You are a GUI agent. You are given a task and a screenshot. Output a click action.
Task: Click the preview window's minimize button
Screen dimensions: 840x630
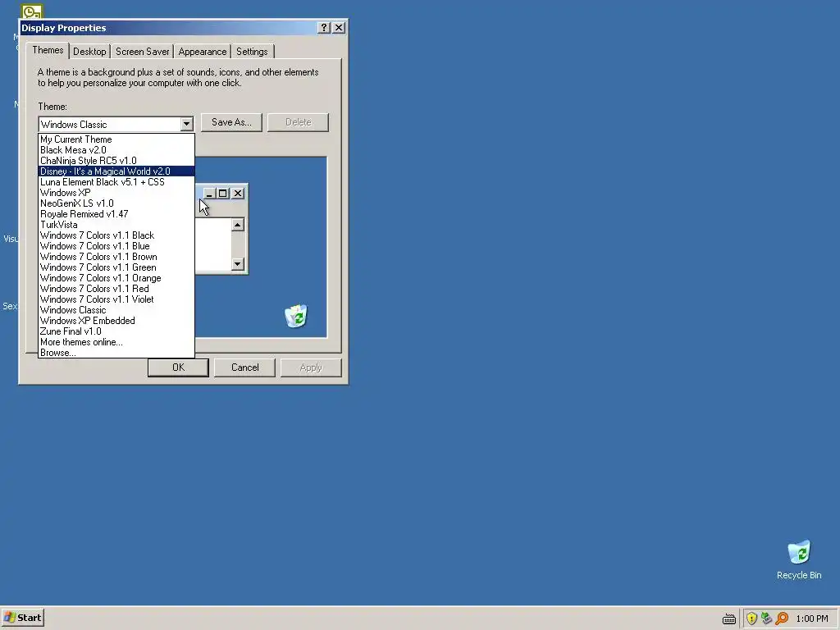pyautogui.click(x=209, y=194)
